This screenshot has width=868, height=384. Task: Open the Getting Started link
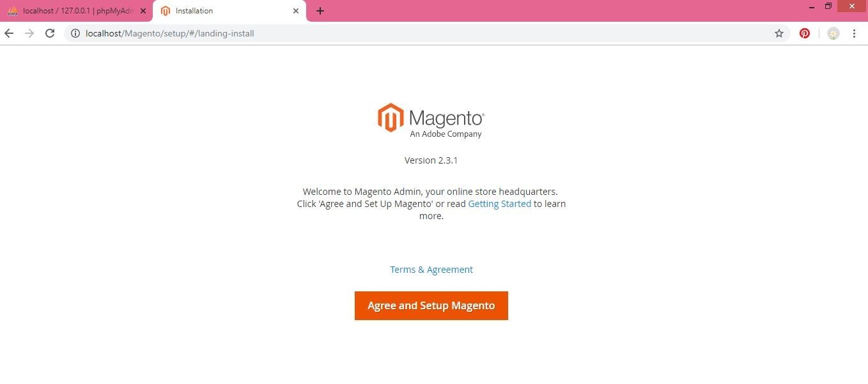click(500, 204)
